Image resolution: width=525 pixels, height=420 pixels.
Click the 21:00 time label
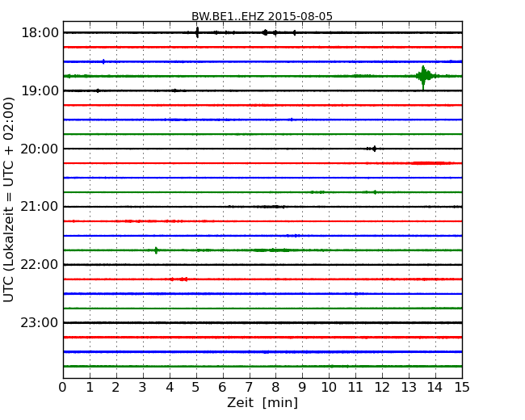[x=40, y=207]
